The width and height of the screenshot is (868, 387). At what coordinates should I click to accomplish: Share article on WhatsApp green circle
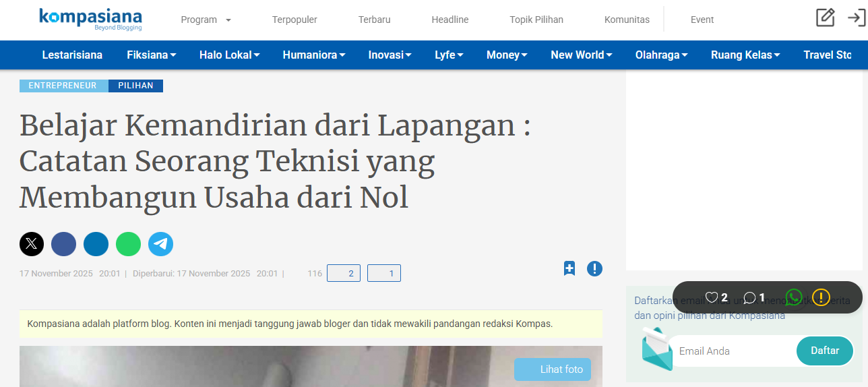pyautogui.click(x=129, y=244)
